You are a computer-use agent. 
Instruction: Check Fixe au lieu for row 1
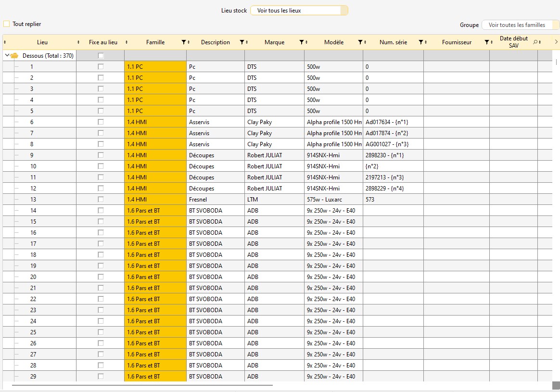click(101, 67)
